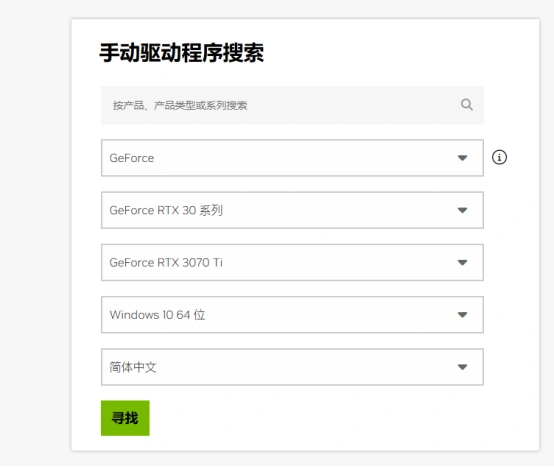This screenshot has width=554, height=467.
Task: Open the info icon beside GeForce dropdown
Action: [499, 157]
